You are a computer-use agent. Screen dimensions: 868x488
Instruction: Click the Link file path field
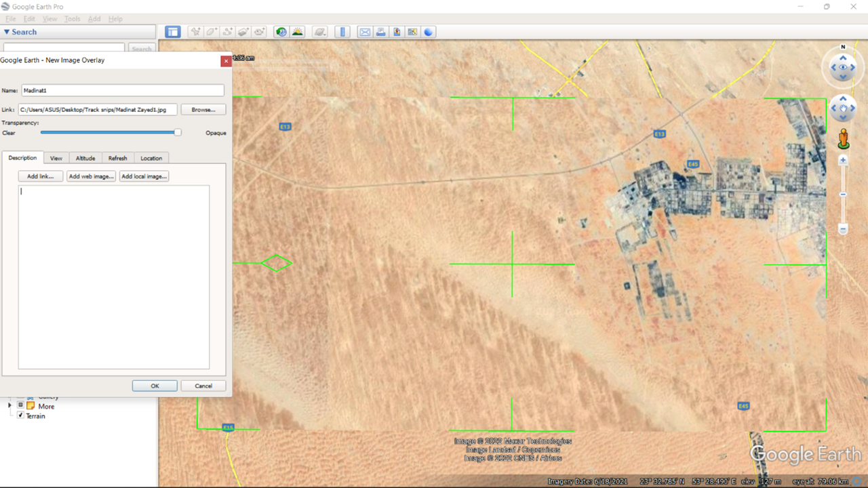pyautogui.click(x=98, y=109)
